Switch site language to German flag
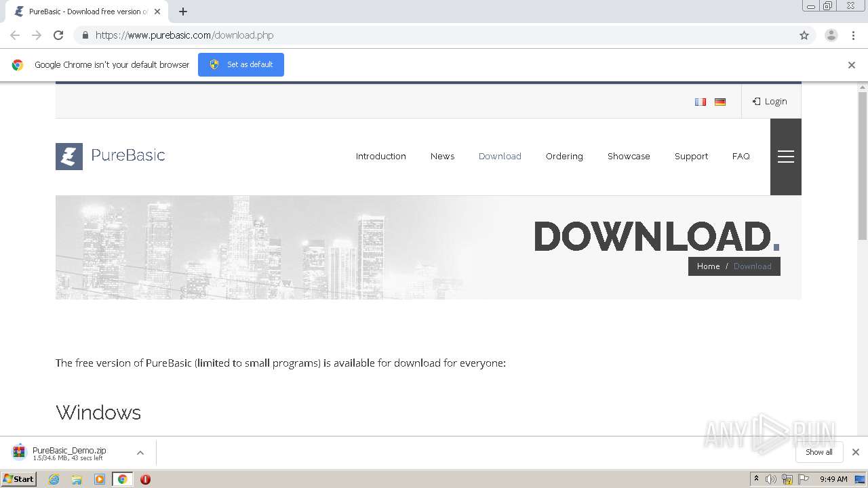Screen dimensions: 868x488 (x=720, y=102)
